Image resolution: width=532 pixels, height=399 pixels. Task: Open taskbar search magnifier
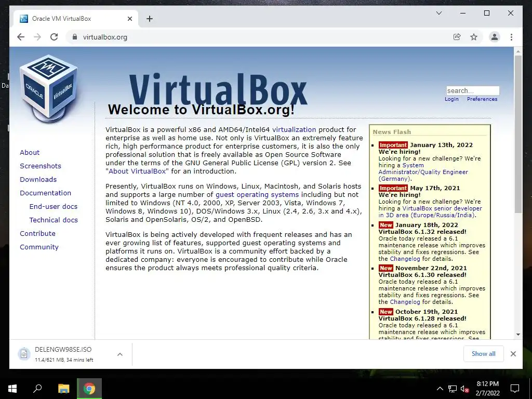tap(37, 389)
